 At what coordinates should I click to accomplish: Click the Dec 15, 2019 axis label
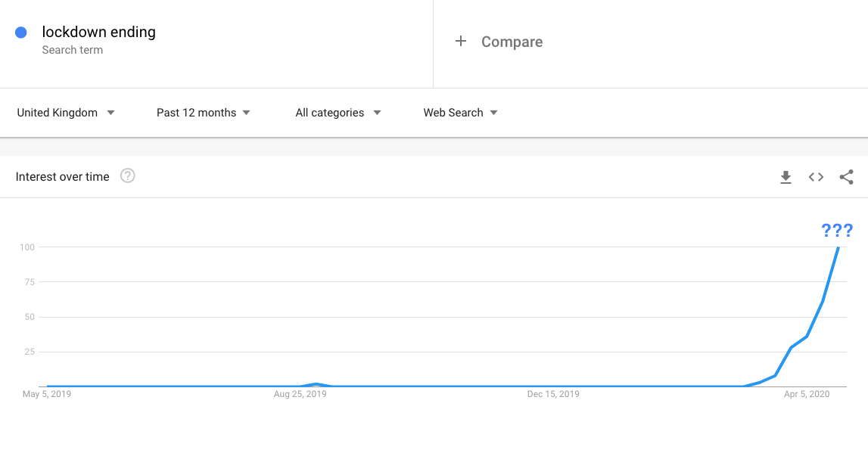pos(553,394)
